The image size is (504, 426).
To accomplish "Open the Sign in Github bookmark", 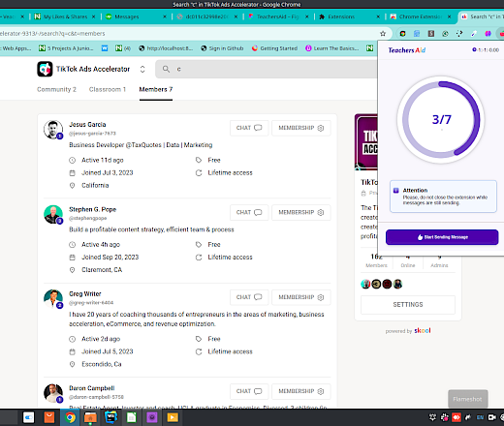I will (222, 48).
